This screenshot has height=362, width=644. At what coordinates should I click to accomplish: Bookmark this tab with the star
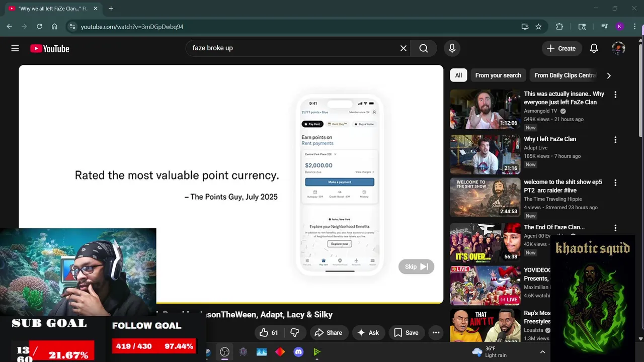[538, 27]
